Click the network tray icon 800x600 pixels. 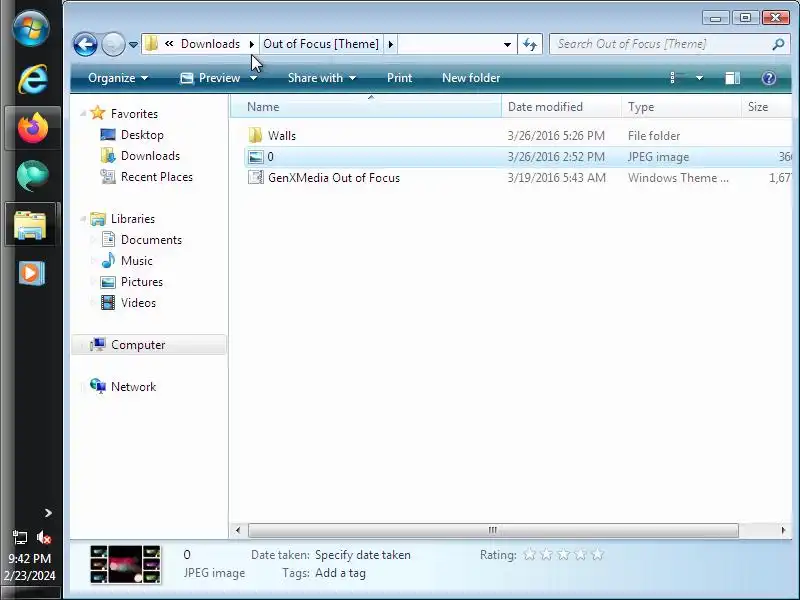click(20, 537)
